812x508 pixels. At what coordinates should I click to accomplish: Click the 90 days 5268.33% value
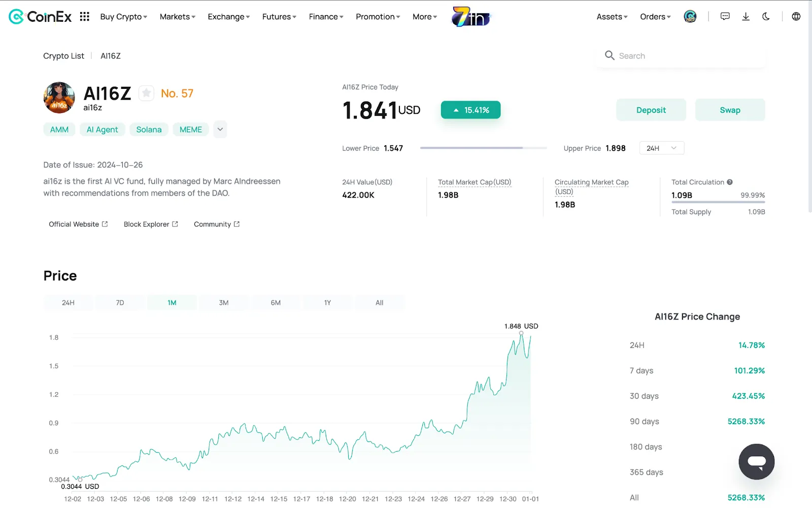tap(746, 421)
